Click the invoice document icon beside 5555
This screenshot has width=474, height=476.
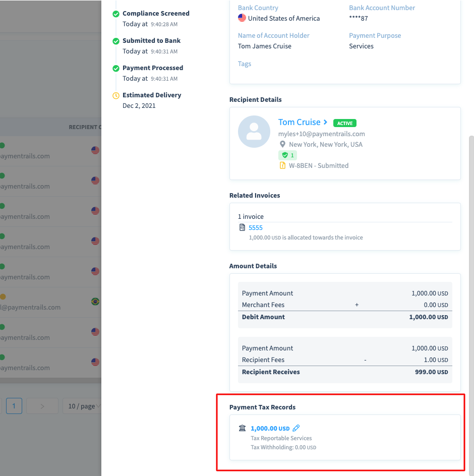(242, 227)
